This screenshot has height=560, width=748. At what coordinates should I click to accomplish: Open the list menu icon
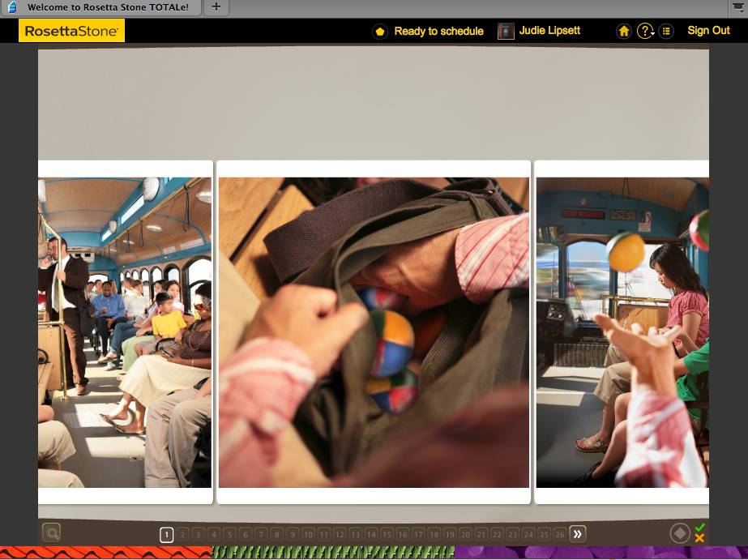click(666, 31)
